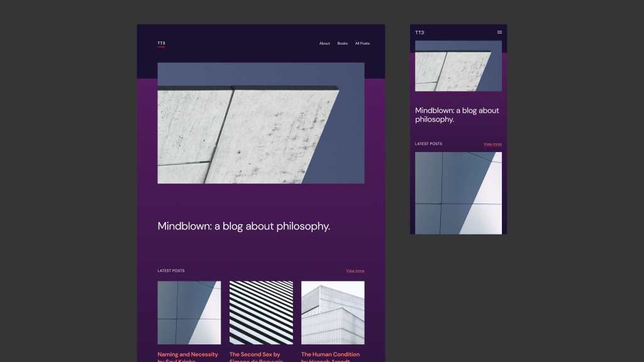Open "Naming and Necessity by Saul Kripke"

(x=187, y=356)
